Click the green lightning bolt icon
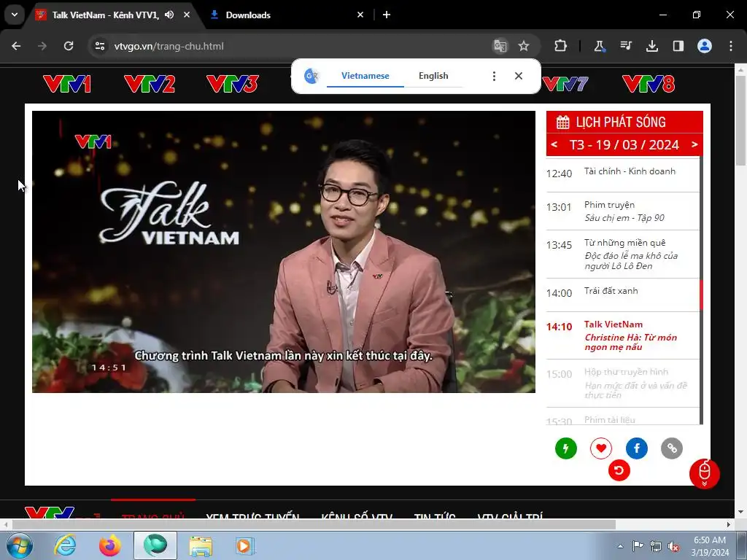Image resolution: width=747 pixels, height=560 pixels. coord(566,448)
